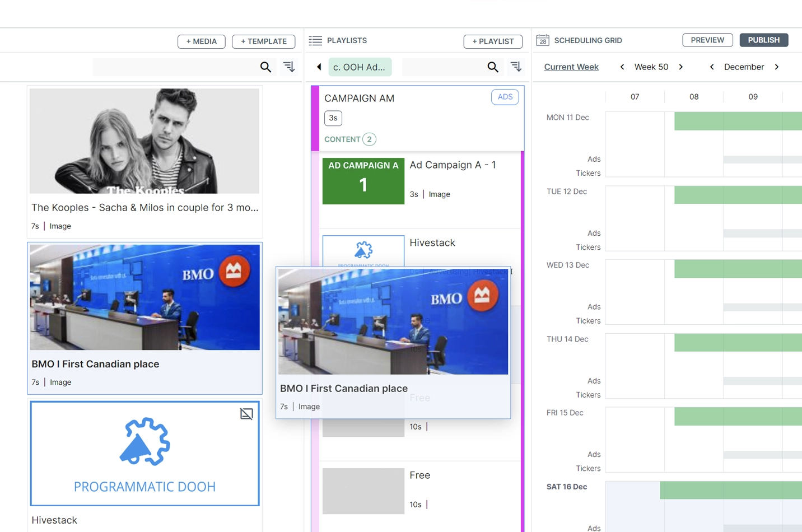Select WED 13 Dec green schedule block
The width and height of the screenshot is (802, 532).
(738, 269)
